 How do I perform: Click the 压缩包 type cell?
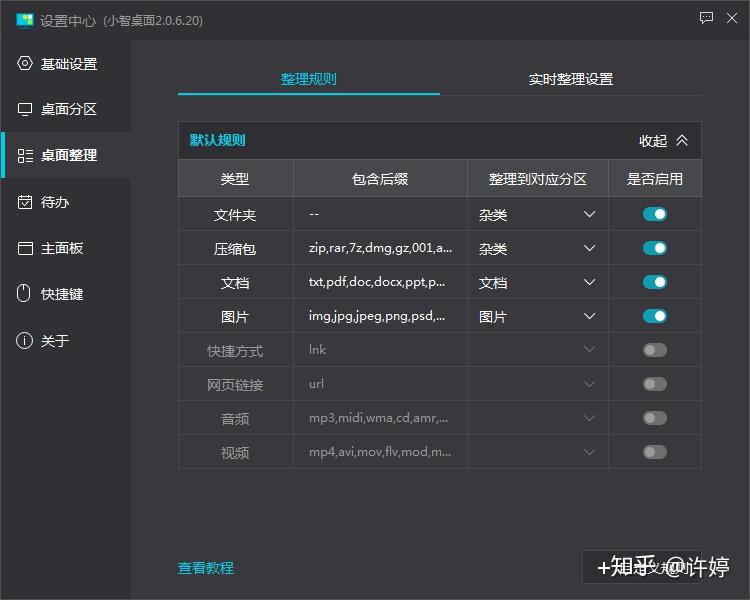point(235,248)
